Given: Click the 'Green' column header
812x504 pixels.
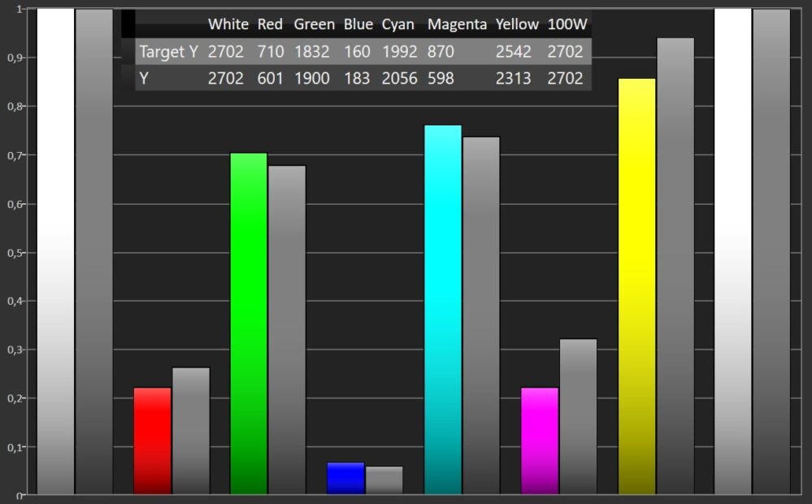Looking at the screenshot, I should click(x=314, y=24).
